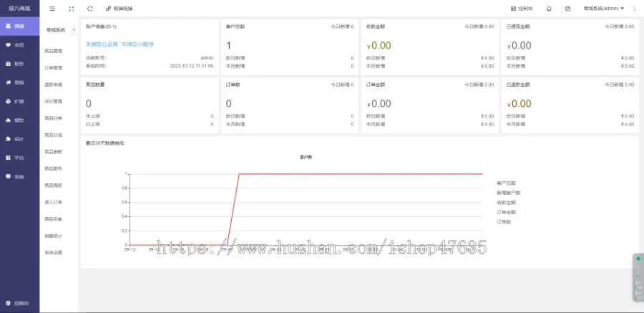Toggle 订单数 series in chart legend
This screenshot has height=313, width=644.
click(504, 222)
